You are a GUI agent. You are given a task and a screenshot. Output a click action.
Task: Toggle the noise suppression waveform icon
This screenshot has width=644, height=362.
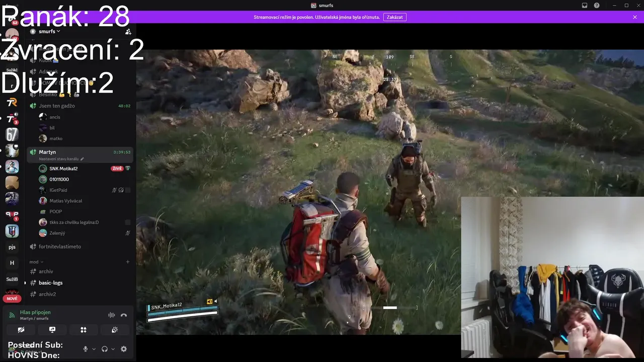pyautogui.click(x=112, y=315)
